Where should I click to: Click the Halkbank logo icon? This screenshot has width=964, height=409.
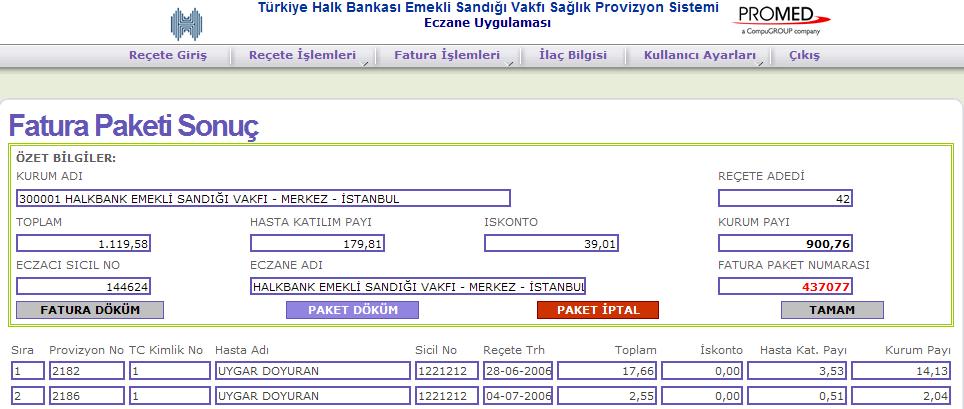186,24
